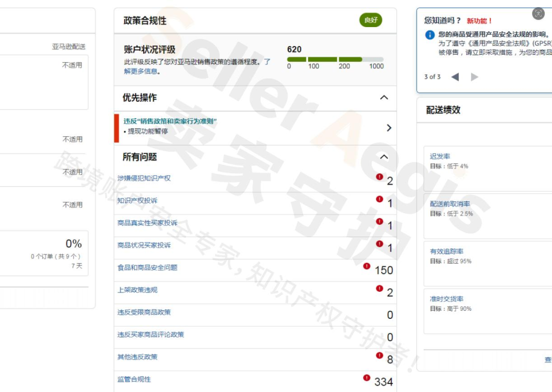Click the 政策合规性 panel heading
This screenshot has height=392, width=552.
[x=145, y=21]
